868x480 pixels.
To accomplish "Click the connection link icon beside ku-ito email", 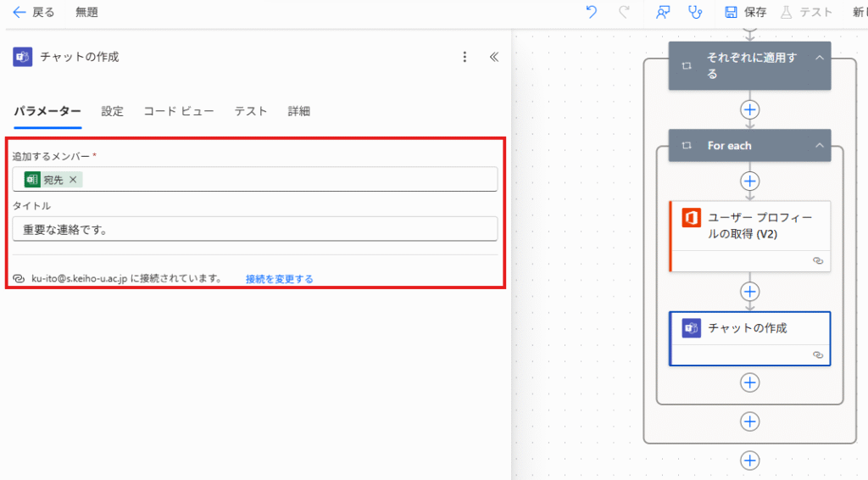I will [19, 278].
